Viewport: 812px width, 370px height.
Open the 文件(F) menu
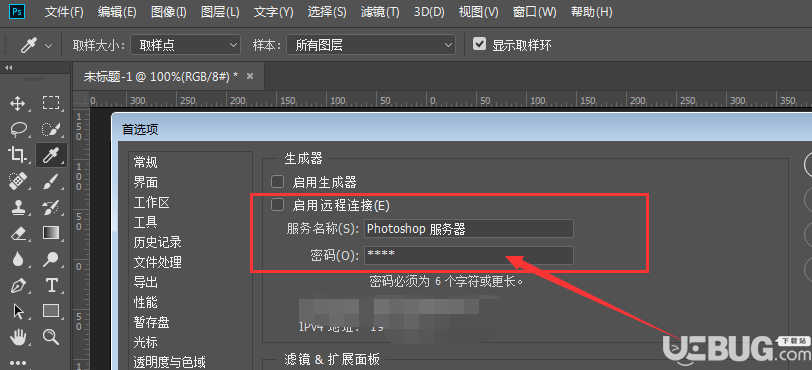point(64,12)
